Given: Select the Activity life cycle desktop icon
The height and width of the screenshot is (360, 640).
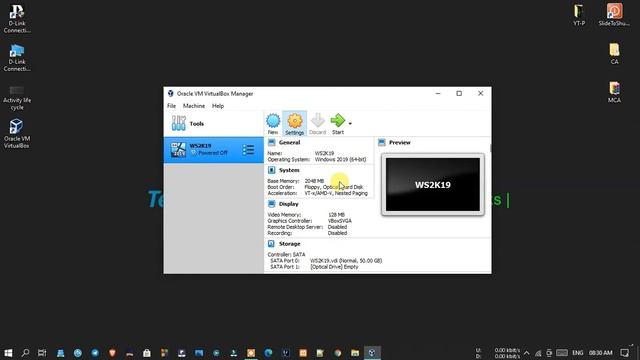Looking at the screenshot, I should click(x=17, y=98).
